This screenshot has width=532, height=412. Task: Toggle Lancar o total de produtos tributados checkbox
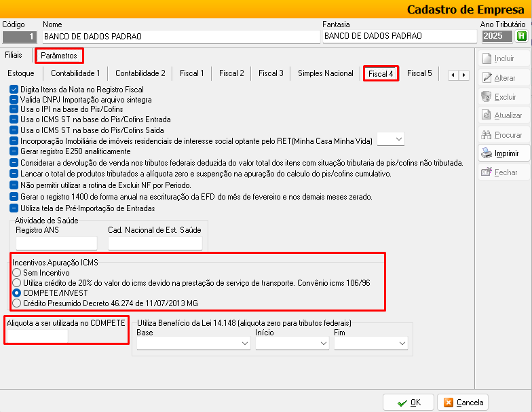(14, 174)
